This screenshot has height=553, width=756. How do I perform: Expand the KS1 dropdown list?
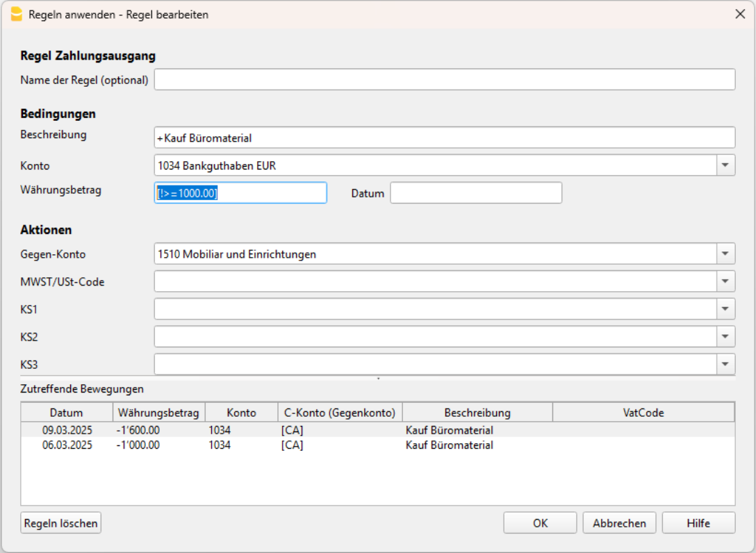click(725, 309)
